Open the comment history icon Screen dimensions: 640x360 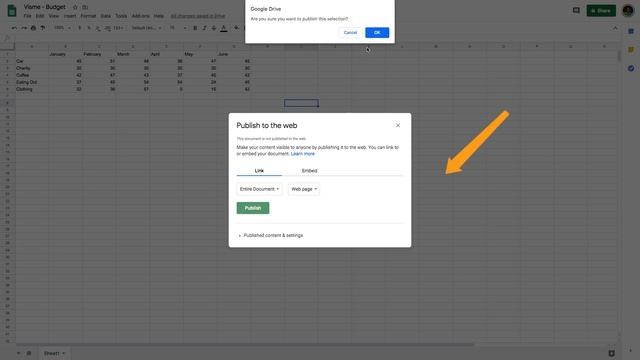coord(576,10)
